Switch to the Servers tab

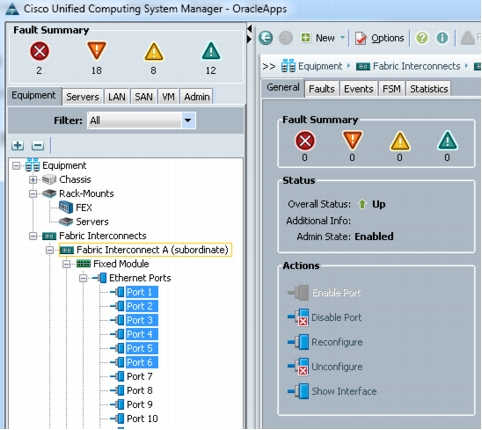(83, 97)
